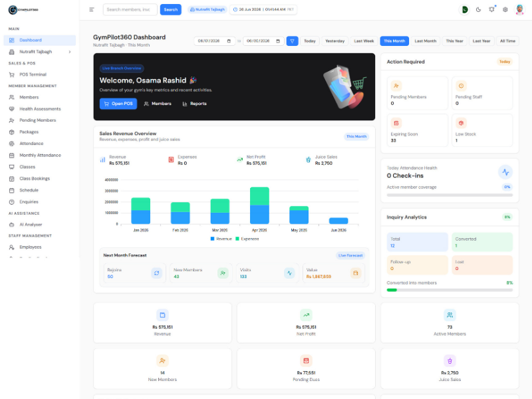Select the All Time range tab
Image resolution: width=532 pixels, height=399 pixels.
507,41
